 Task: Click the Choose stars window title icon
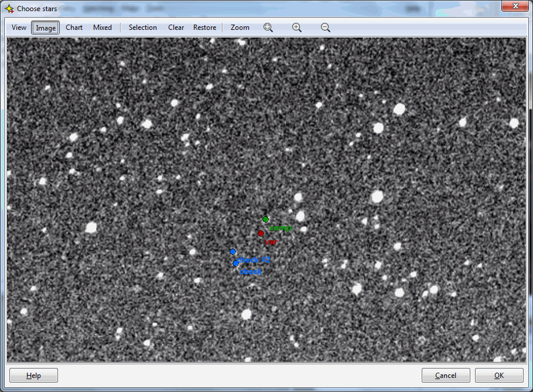tap(9, 9)
